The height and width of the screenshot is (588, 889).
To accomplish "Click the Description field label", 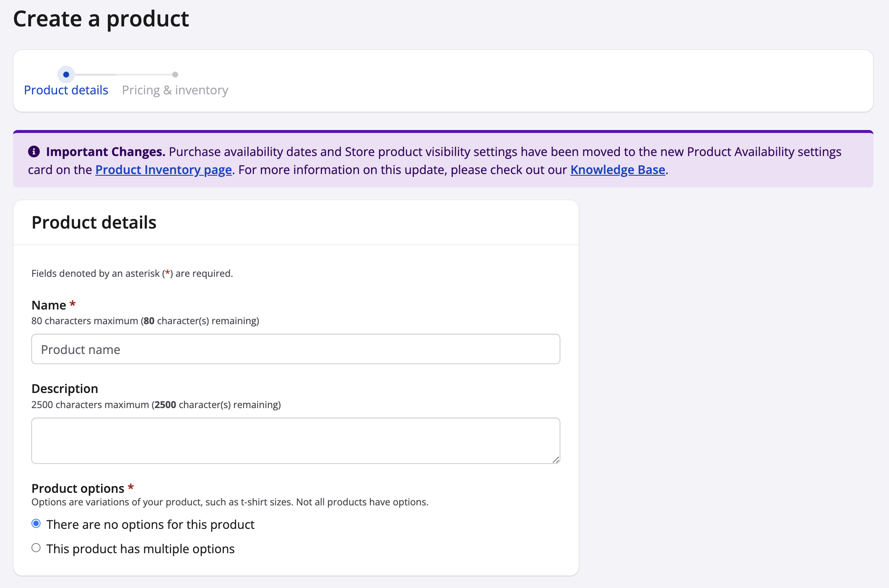I will click(65, 389).
